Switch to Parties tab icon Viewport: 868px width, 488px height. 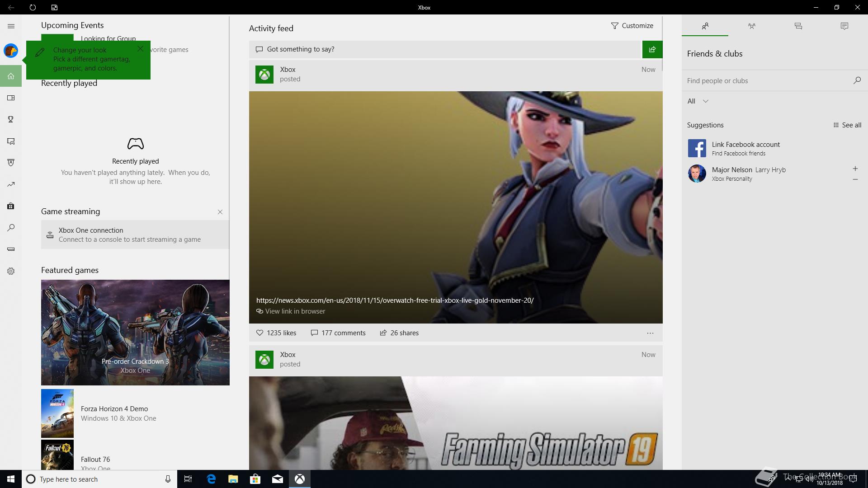coord(752,26)
